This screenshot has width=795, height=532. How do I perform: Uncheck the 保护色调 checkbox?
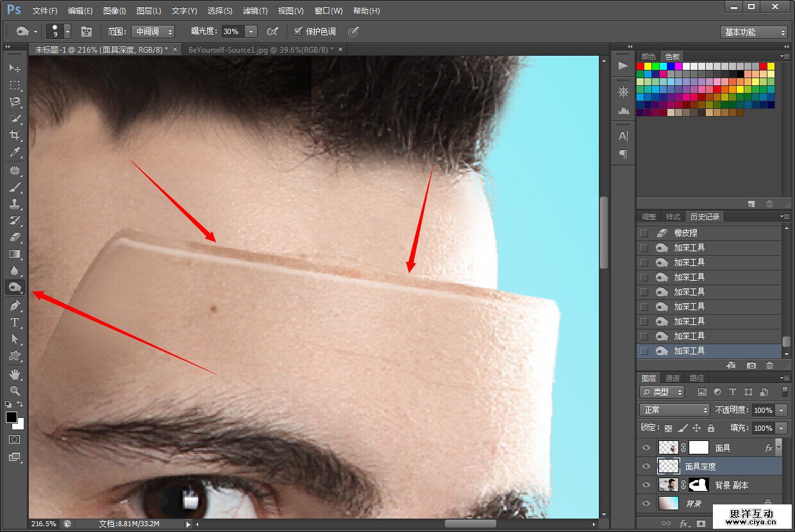[297, 31]
